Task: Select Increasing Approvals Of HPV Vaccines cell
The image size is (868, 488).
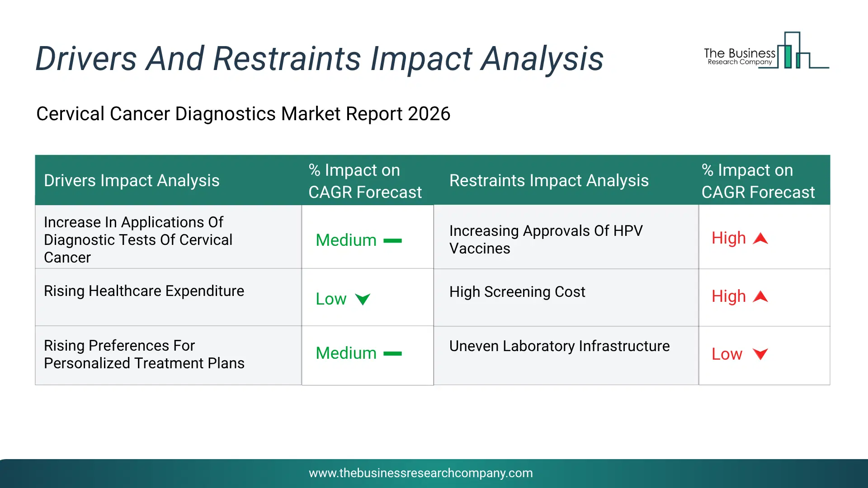Action: [566, 237]
